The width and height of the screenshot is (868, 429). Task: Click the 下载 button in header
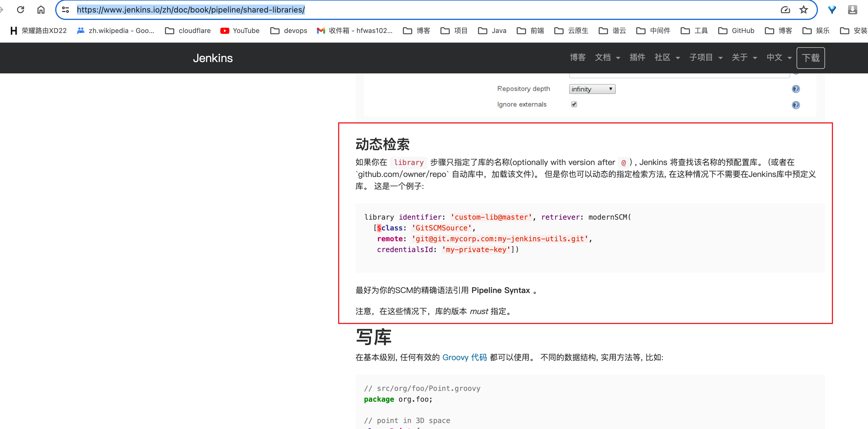click(x=811, y=58)
